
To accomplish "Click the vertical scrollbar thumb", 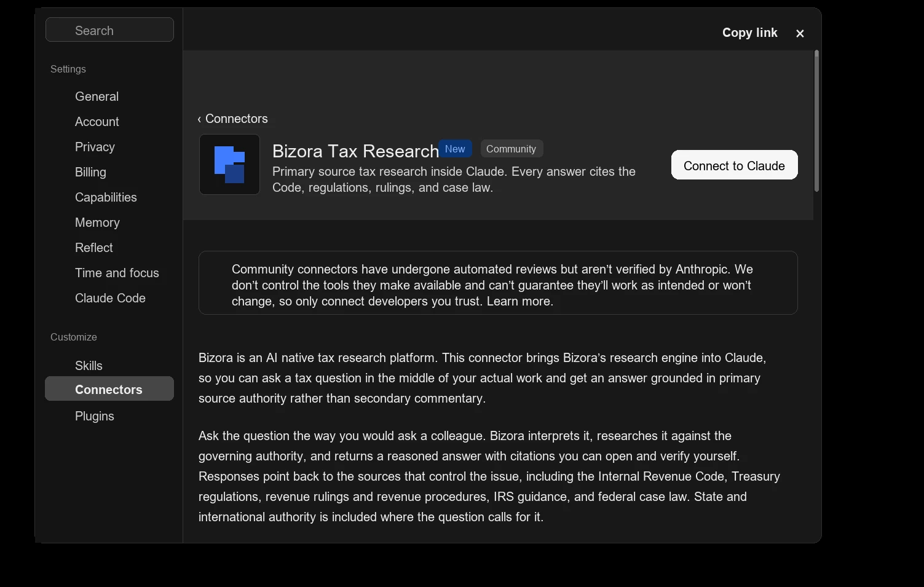I will tap(816, 121).
